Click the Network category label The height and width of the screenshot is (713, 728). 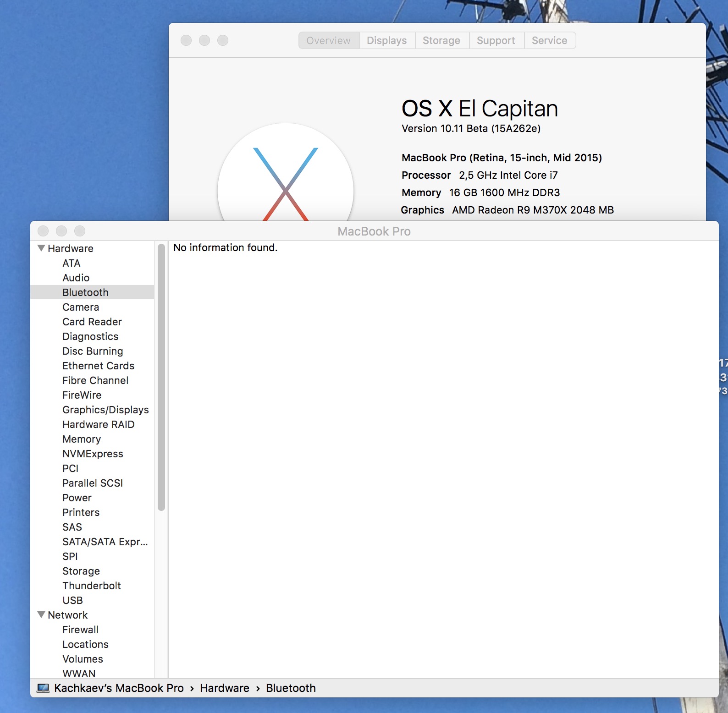pos(68,615)
